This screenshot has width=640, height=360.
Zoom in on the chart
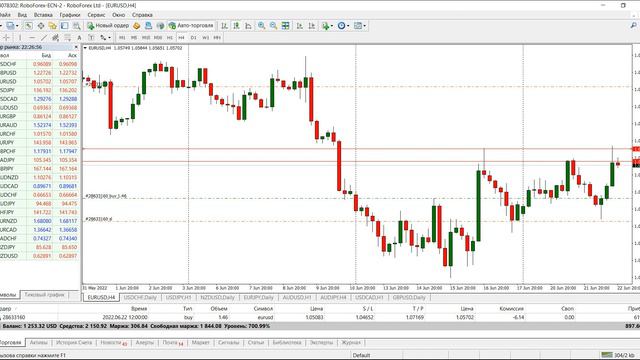pos(262,26)
